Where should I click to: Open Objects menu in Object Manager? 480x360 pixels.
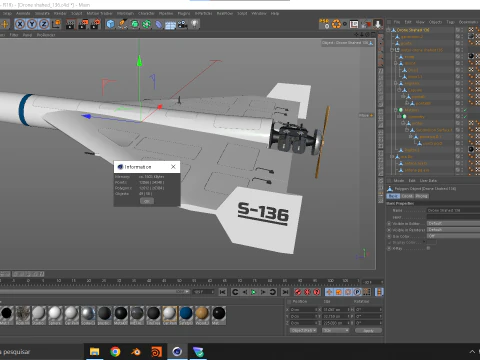(435, 22)
